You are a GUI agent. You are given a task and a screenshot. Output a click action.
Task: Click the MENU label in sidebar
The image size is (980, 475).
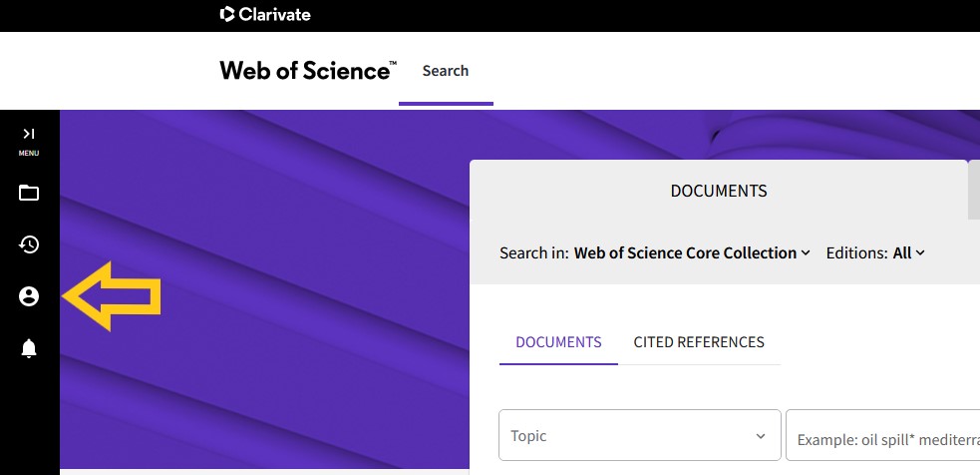pyautogui.click(x=29, y=154)
